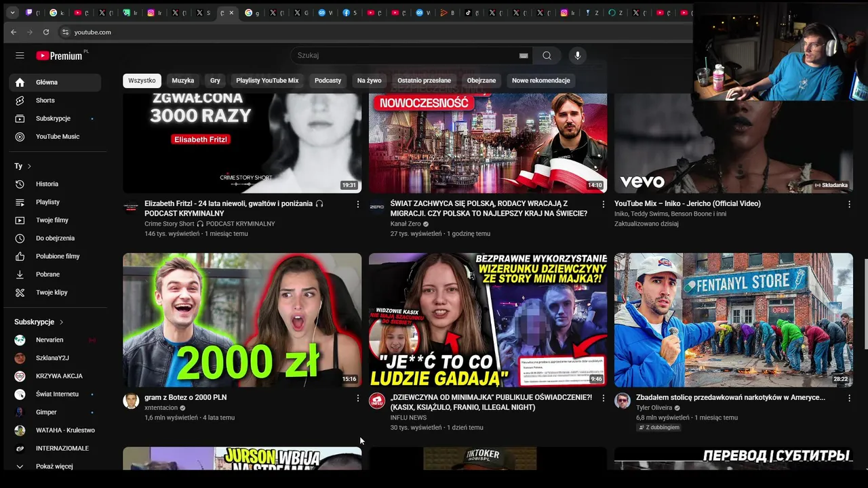Open Kanał Zero channel name link

pos(406,224)
